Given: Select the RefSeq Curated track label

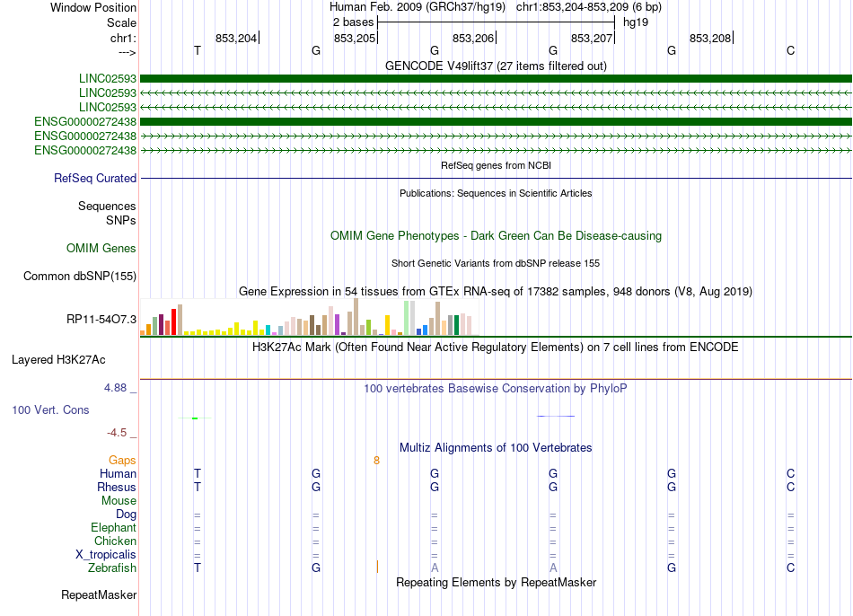Looking at the screenshot, I should [x=95, y=178].
